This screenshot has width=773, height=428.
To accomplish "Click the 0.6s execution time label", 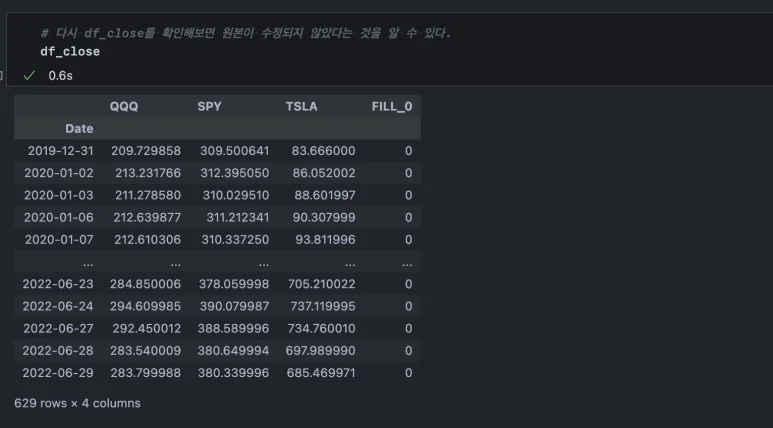I will tap(60, 75).
